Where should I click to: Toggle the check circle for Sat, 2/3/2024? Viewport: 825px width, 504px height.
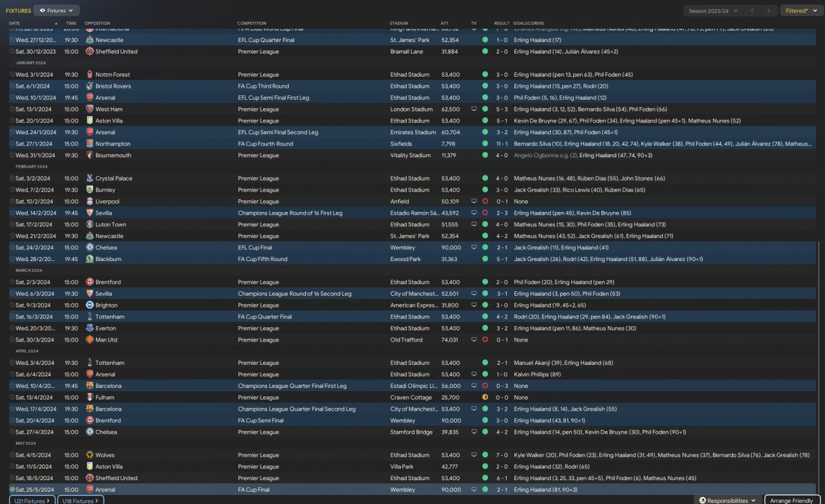click(12, 282)
